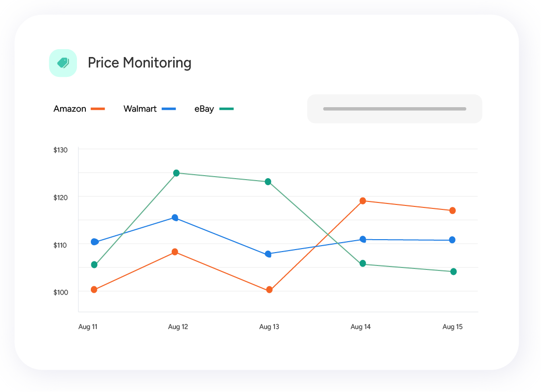Select Amazon data point on Aug 15

click(452, 210)
